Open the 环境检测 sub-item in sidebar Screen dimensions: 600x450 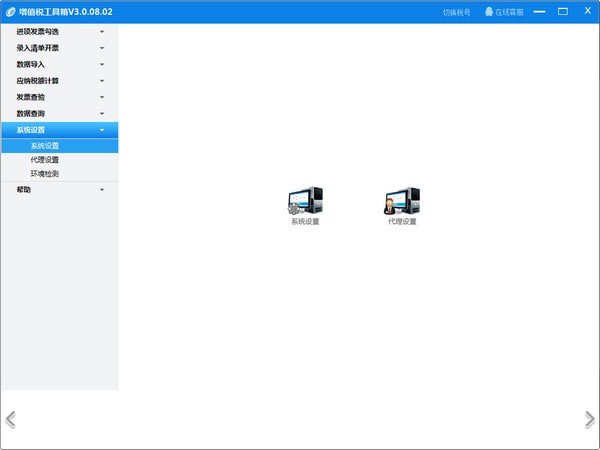coord(44,174)
